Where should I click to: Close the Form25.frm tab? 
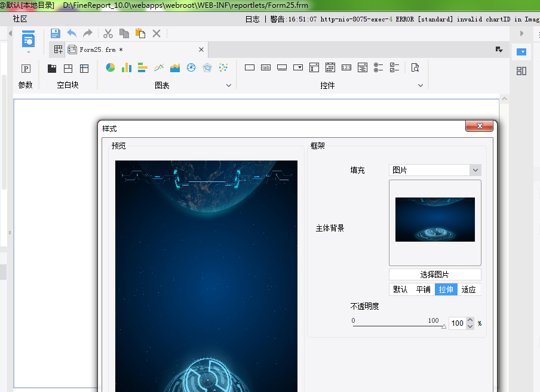(201, 50)
